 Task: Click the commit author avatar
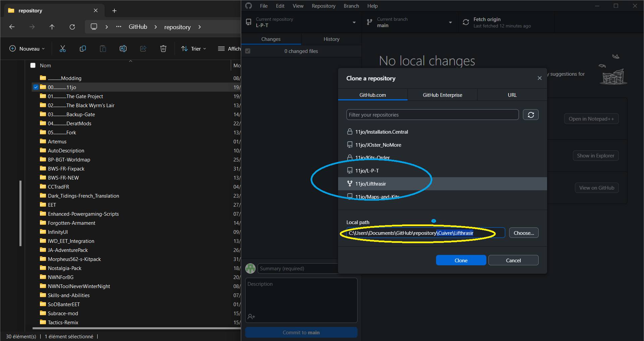251,268
